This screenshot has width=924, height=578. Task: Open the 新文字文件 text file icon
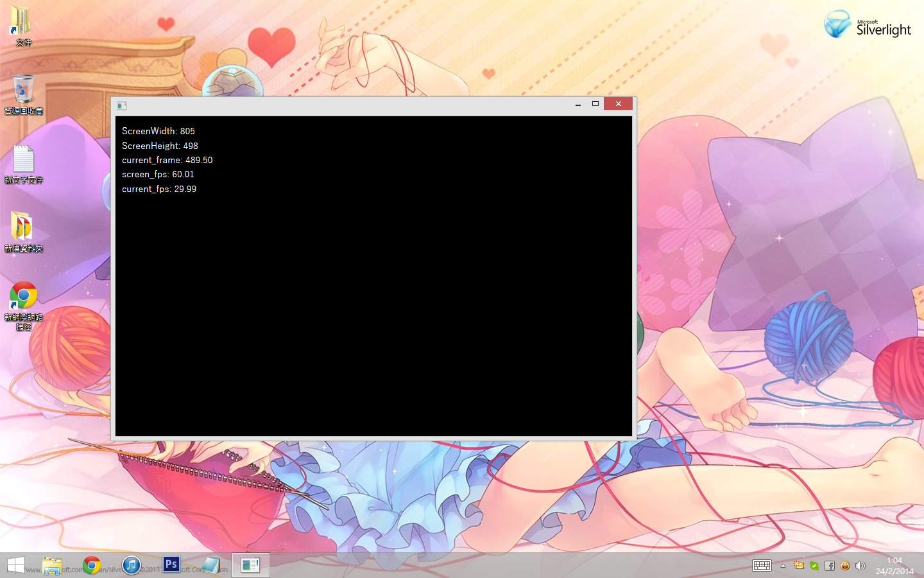pos(24,164)
